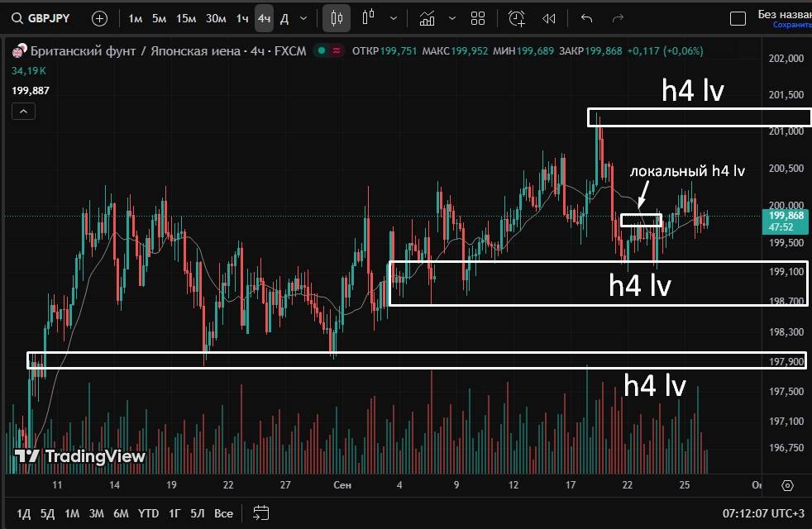Select the bar chart style icon
Image resolution: width=812 pixels, height=529 pixels.
pyautogui.click(x=369, y=18)
